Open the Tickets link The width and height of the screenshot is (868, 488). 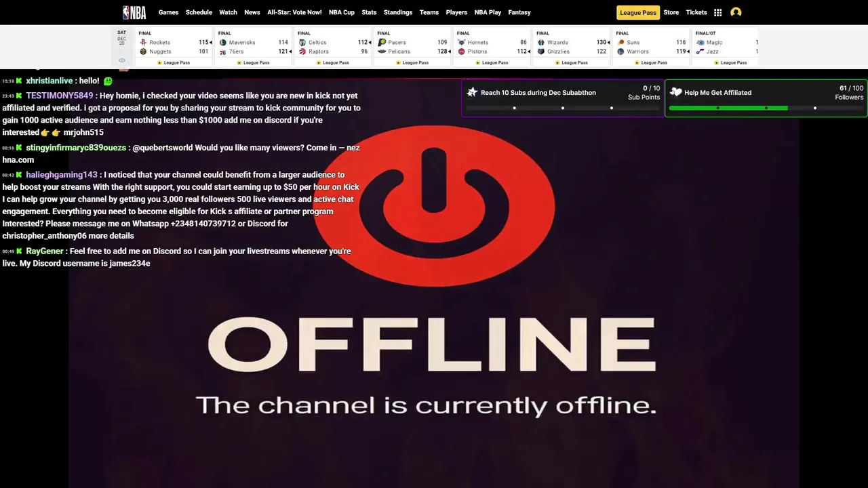click(696, 12)
